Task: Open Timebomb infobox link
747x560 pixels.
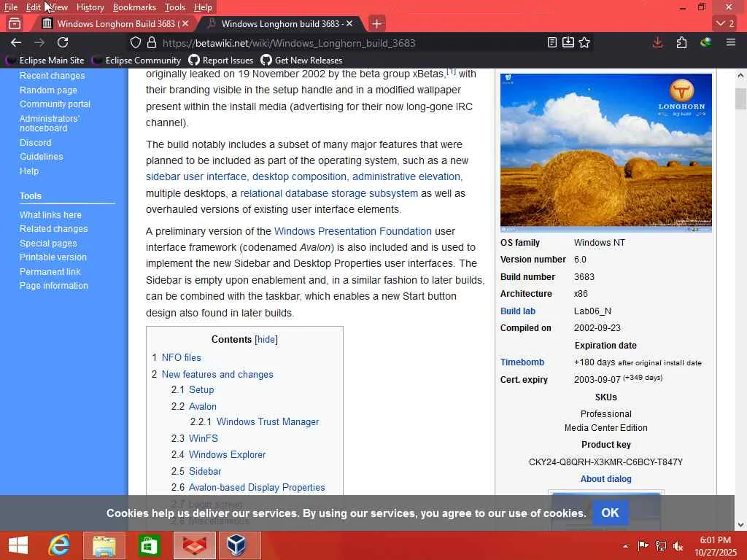Action: pyautogui.click(x=522, y=362)
